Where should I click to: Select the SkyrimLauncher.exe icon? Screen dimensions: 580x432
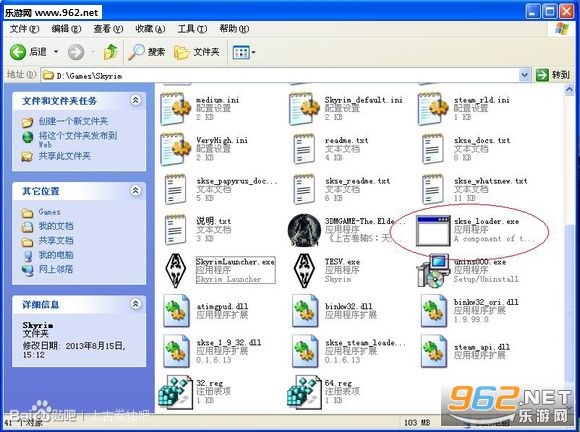[175, 271]
